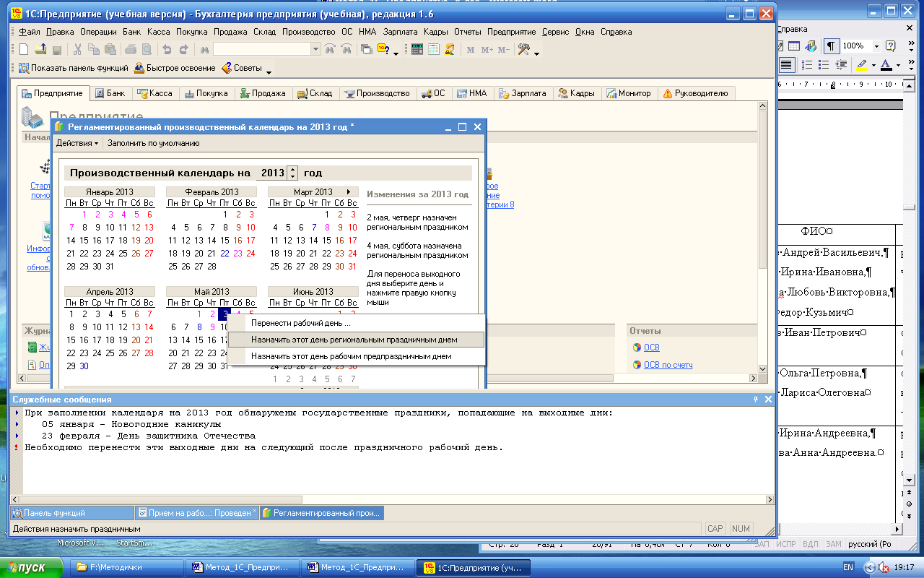Open the search field dropdown arrow

click(x=315, y=49)
